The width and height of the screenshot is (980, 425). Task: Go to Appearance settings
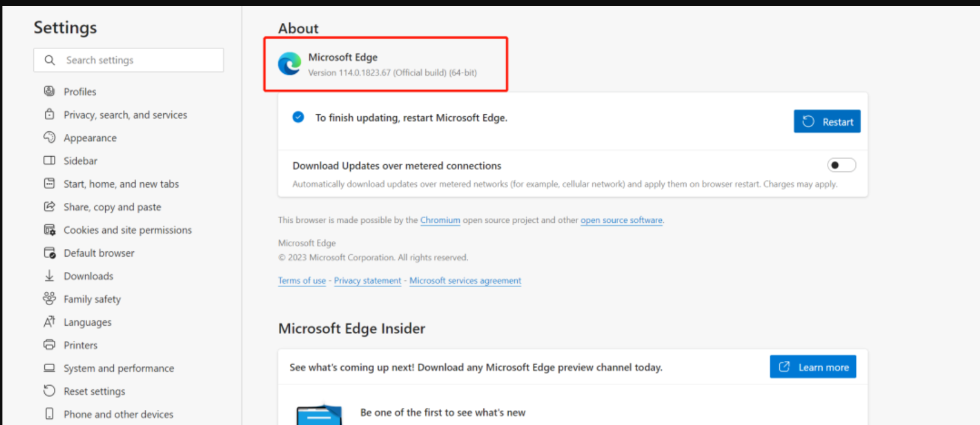[90, 137]
